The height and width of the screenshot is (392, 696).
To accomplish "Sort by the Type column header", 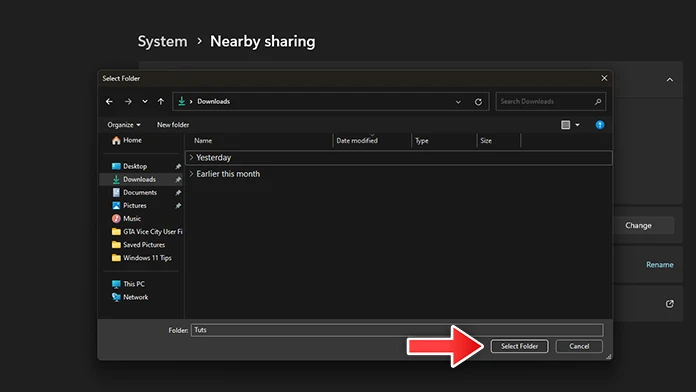I will pos(422,141).
